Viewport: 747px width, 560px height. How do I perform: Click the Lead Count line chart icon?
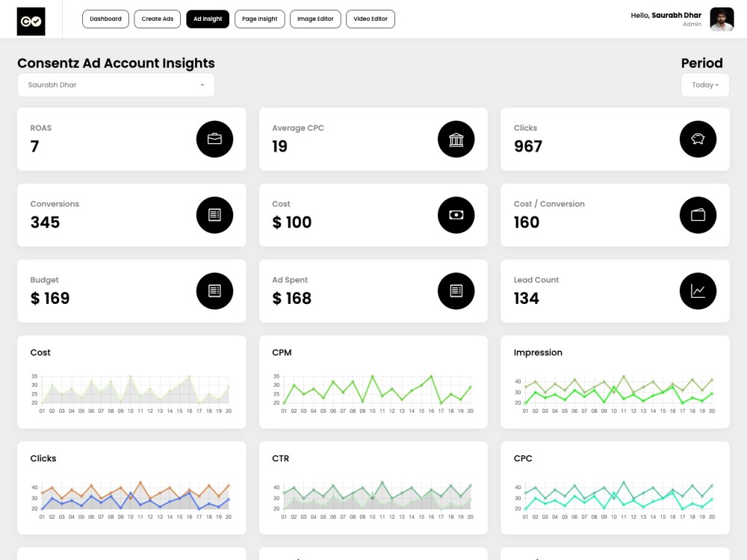tap(698, 291)
